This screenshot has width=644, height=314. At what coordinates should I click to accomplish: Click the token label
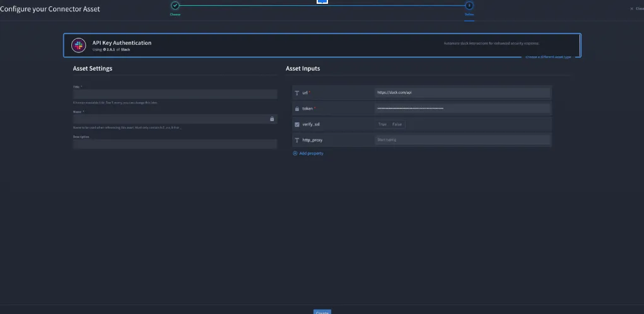pos(308,109)
